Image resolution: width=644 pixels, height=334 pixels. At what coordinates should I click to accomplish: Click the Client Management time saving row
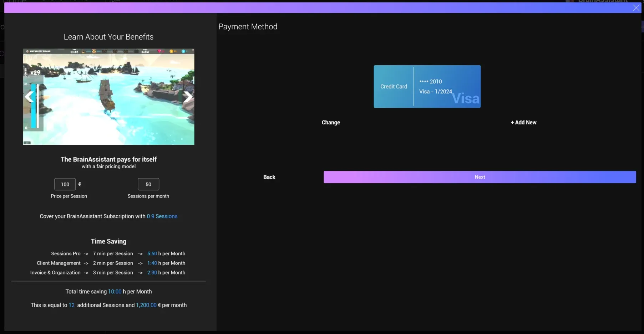[x=111, y=263]
